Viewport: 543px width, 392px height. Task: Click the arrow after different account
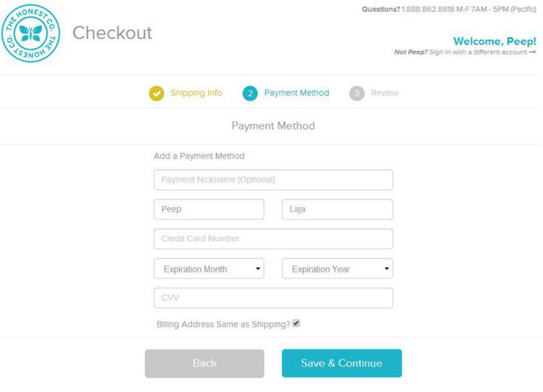[x=532, y=53]
